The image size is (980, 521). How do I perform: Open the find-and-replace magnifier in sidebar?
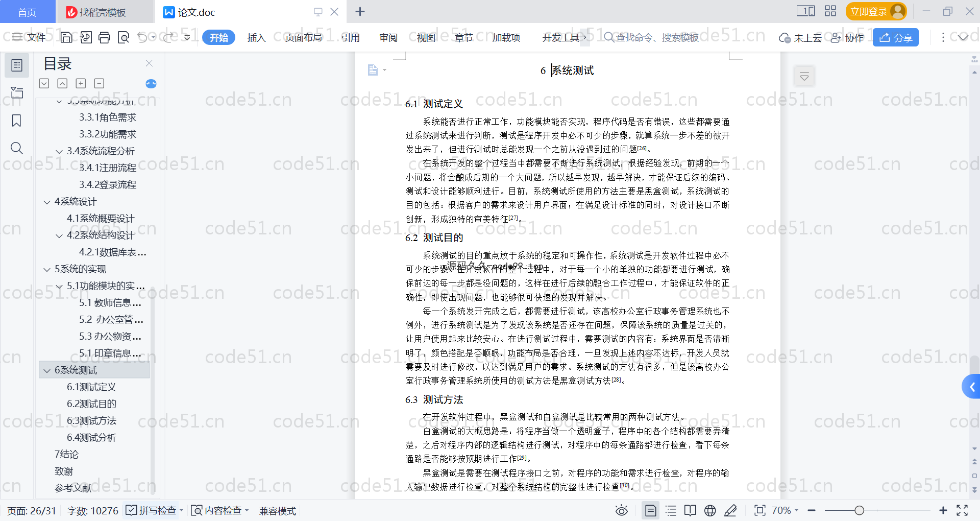(x=17, y=148)
